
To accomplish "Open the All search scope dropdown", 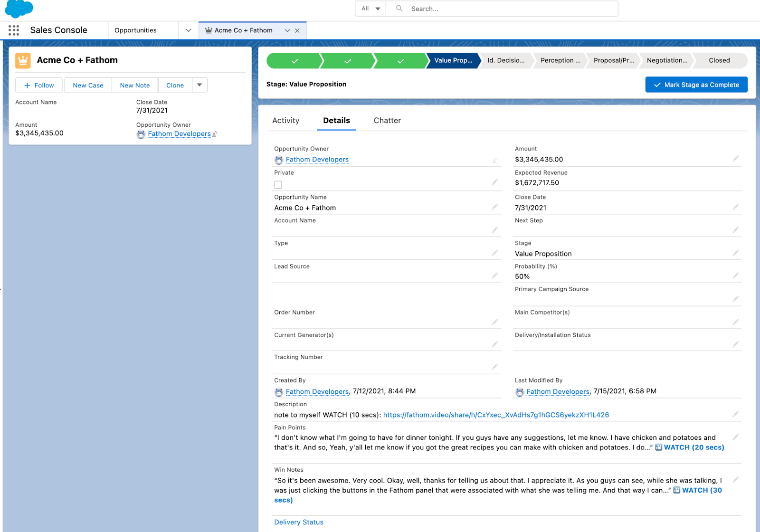I will coord(370,9).
